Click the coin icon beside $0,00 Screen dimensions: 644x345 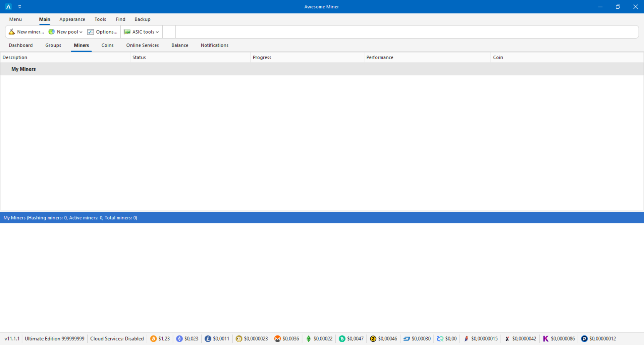[440, 339]
